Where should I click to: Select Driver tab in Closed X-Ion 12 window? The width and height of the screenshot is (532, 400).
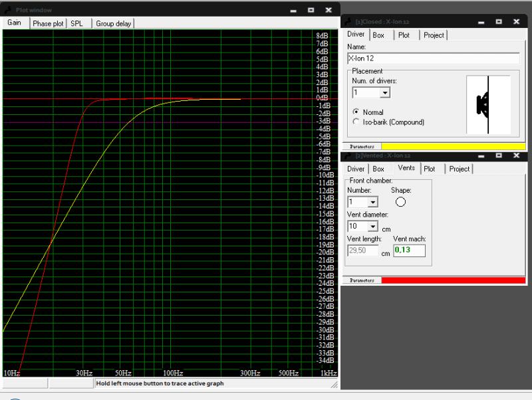click(356, 35)
